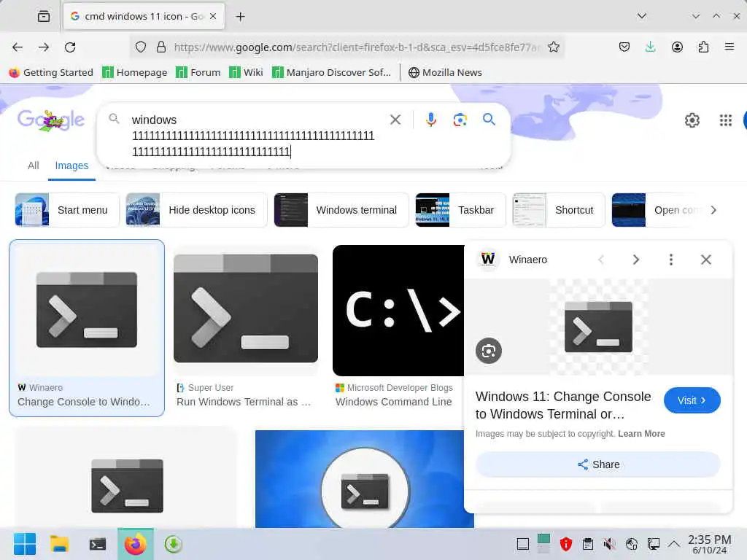Open the red shield tray icon
The image size is (747, 560).
coord(565,544)
